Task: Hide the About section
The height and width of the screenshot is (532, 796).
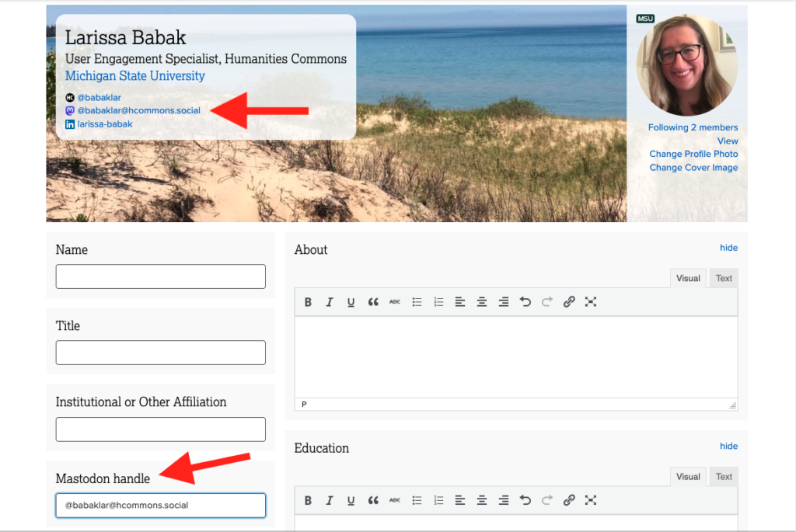Action: (x=728, y=247)
